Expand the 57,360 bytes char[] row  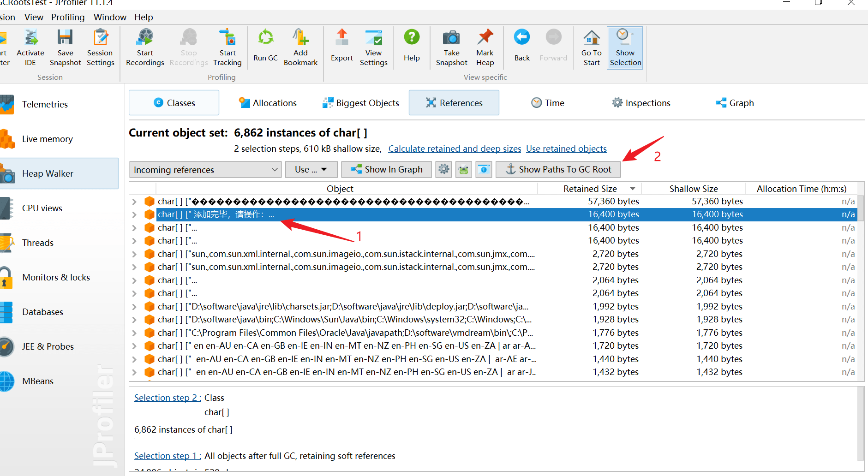(134, 202)
